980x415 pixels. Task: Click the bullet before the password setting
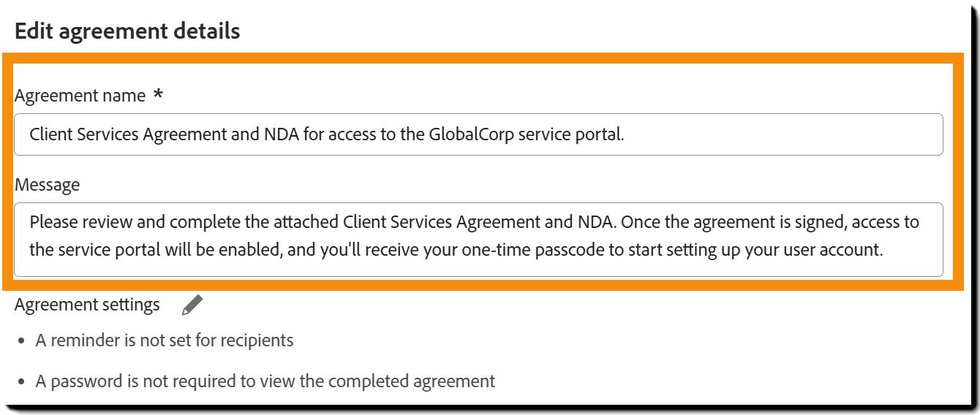[x=21, y=381]
